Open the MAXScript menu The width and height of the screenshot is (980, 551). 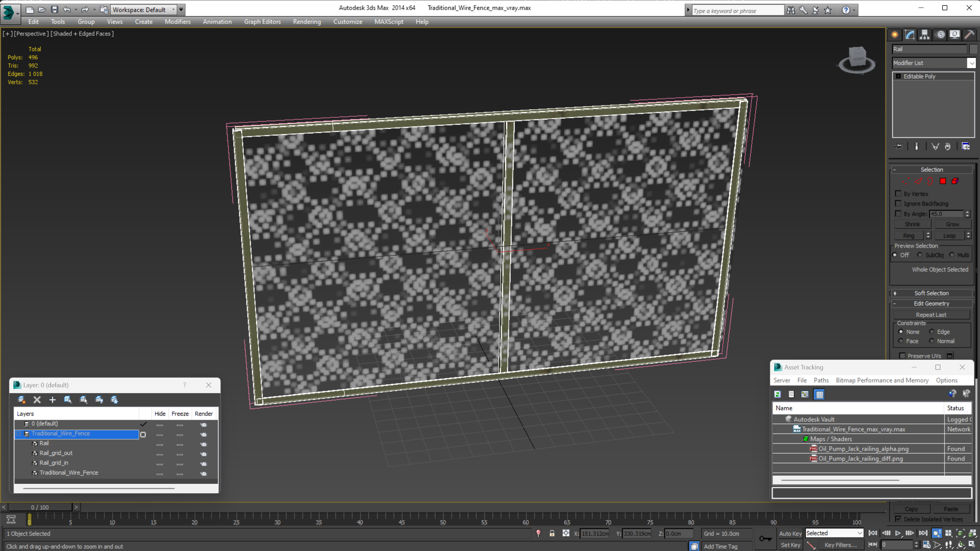[x=389, y=22]
